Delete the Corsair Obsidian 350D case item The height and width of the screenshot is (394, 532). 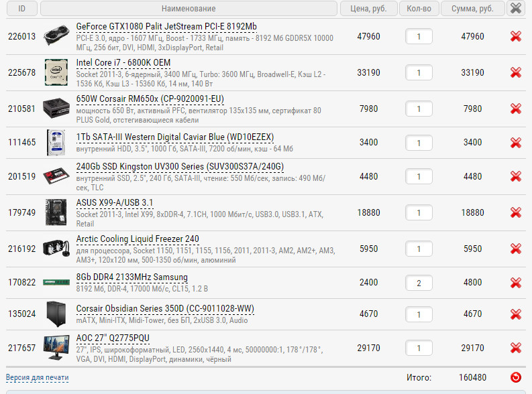tap(516, 314)
